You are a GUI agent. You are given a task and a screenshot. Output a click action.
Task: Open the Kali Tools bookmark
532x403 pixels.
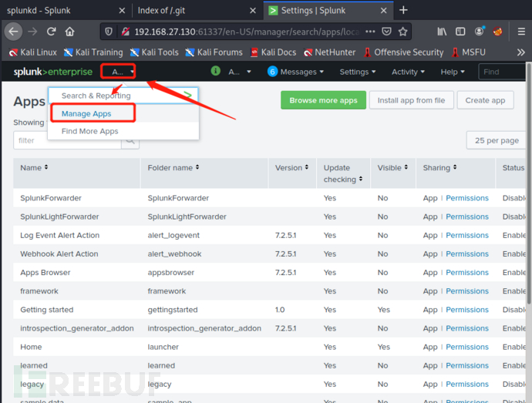click(154, 52)
